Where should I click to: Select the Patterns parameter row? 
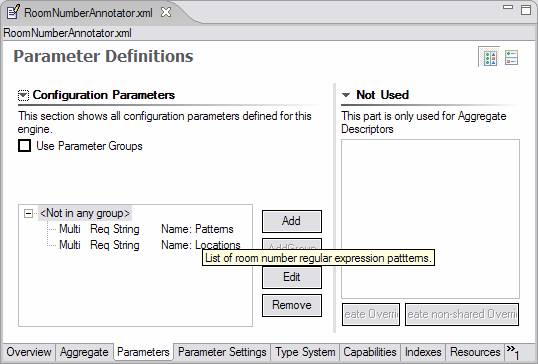coord(146,229)
